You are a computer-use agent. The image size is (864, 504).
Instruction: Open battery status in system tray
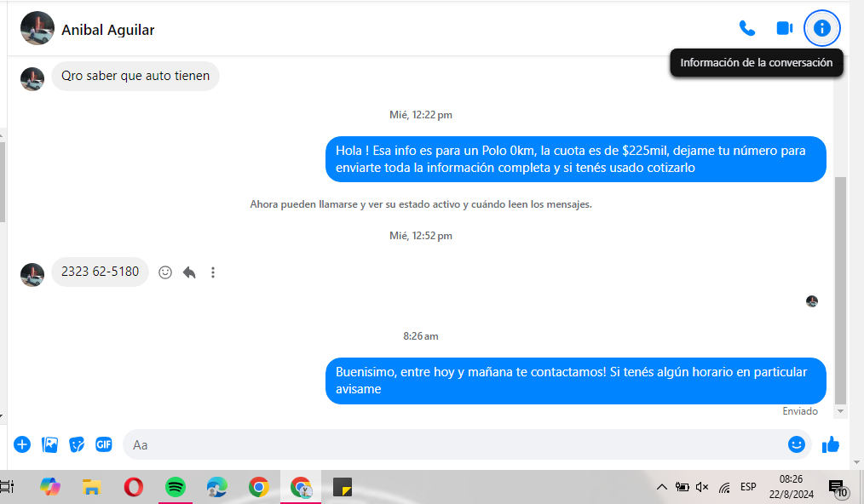[x=683, y=487]
